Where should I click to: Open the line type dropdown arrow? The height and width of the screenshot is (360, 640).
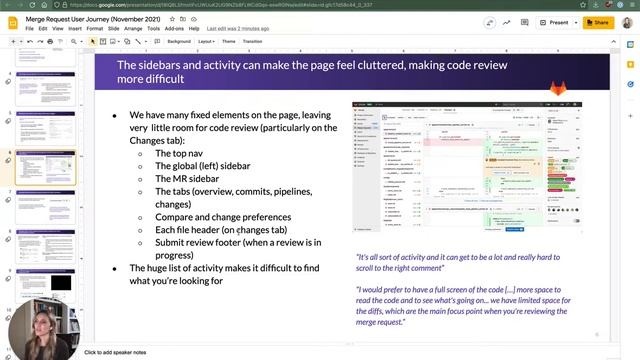pyautogui.click(x=146, y=42)
